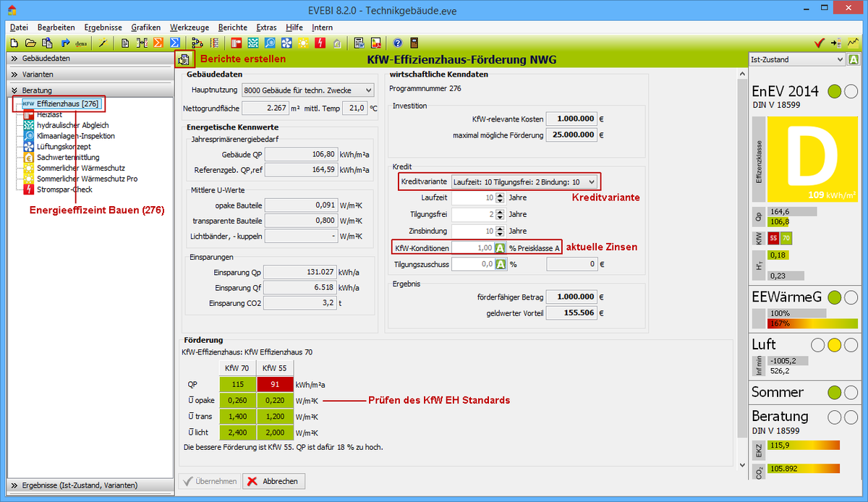This screenshot has width=868, height=502.
Task: Click the dena toolbar icon
Action: pos(81,43)
